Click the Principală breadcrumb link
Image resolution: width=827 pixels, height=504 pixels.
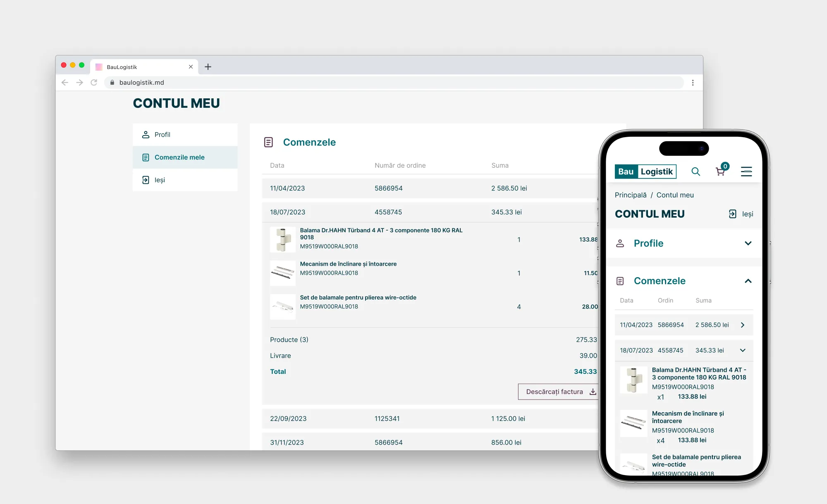[x=630, y=195]
